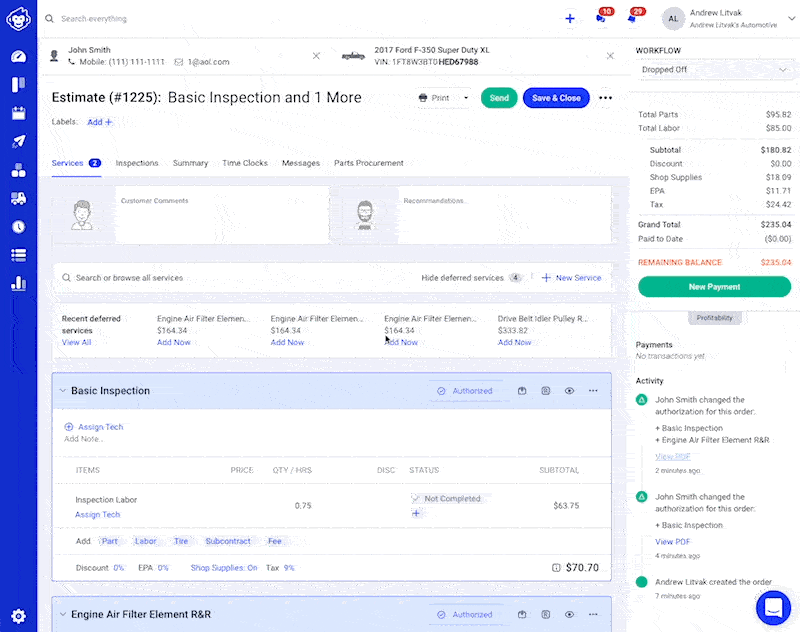Click the paper plane icon in sidebar
Viewport: 800px width, 632px height.
pyautogui.click(x=18, y=142)
